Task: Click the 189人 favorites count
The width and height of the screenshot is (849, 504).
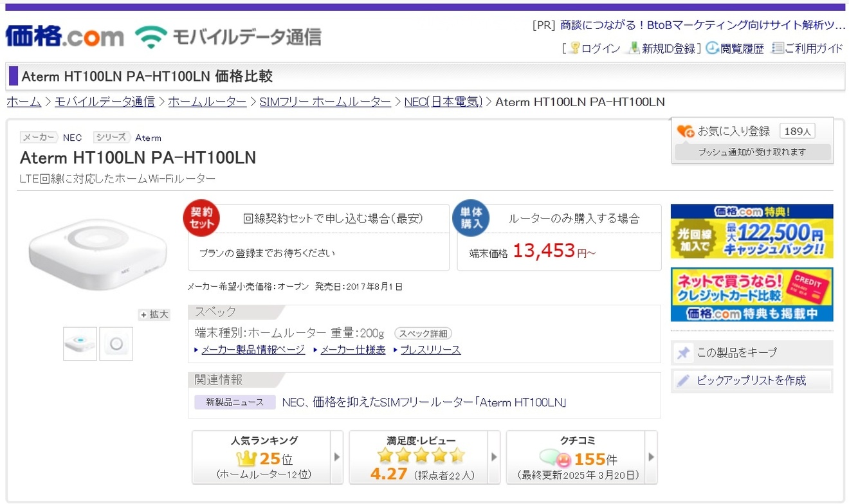Action: [x=798, y=131]
